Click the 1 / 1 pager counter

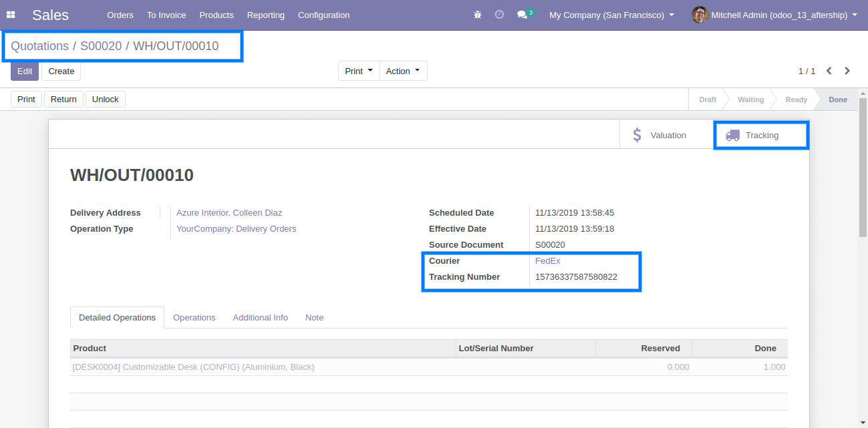(x=807, y=71)
